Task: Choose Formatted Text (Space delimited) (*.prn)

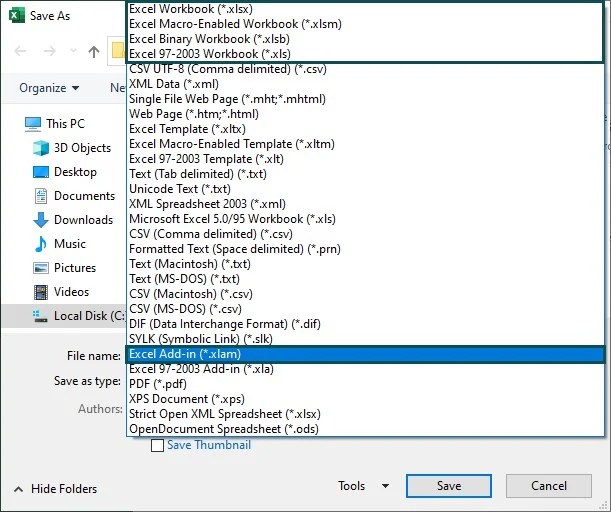Action: (x=366, y=249)
